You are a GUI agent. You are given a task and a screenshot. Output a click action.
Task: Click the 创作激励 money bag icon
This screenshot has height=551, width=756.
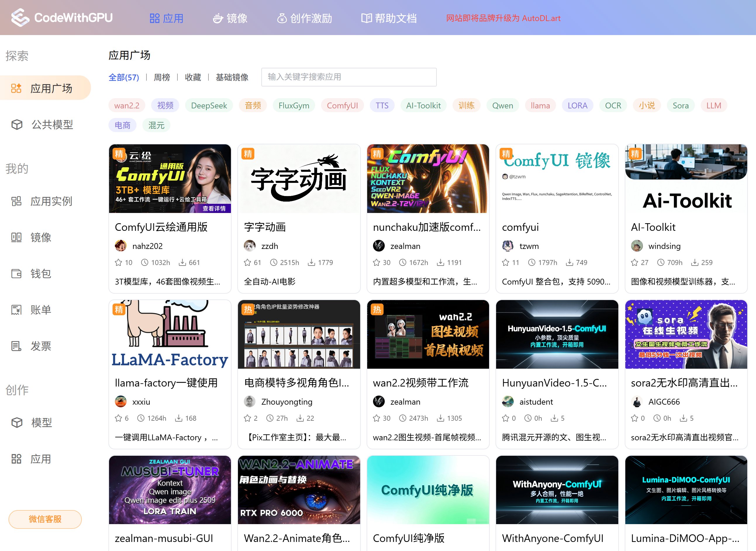(282, 18)
